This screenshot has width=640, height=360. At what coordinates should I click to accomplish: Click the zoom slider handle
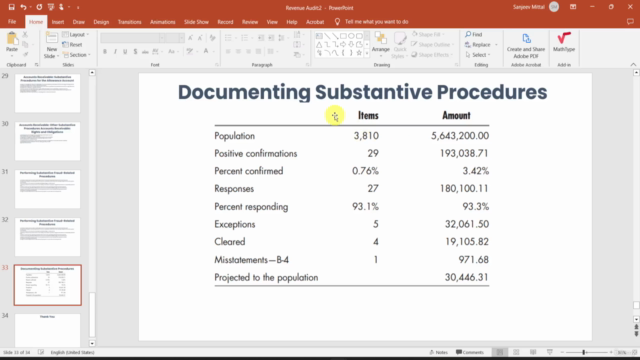584,352
